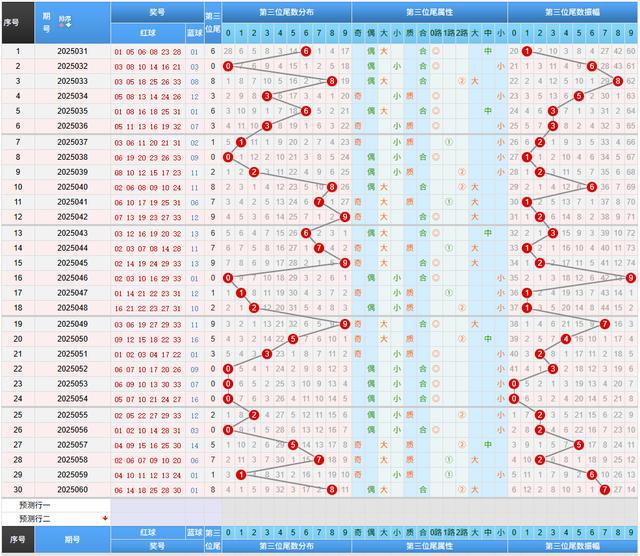This screenshot has height=556, width=640.
Task: Click blue ball 02 in row 2025037
Action: point(195,143)
